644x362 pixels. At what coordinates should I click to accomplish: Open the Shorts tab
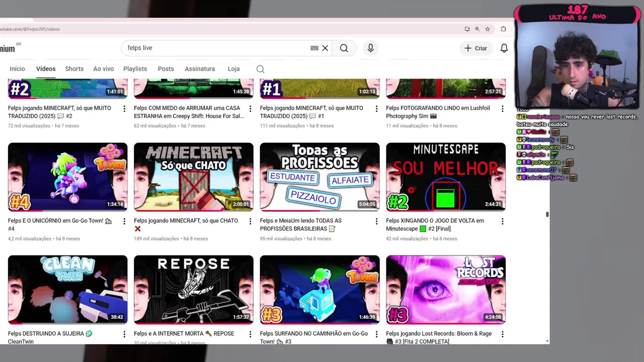tap(74, 69)
